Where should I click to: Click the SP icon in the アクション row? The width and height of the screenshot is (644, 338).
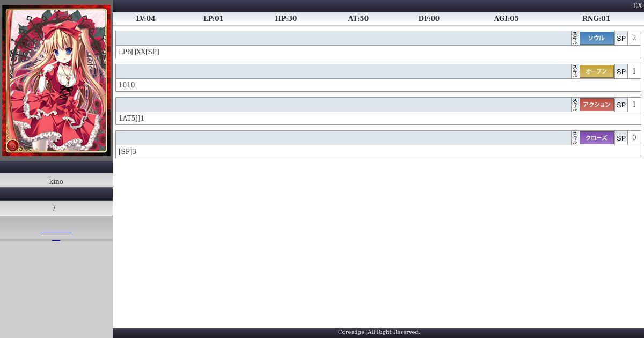[x=621, y=105]
